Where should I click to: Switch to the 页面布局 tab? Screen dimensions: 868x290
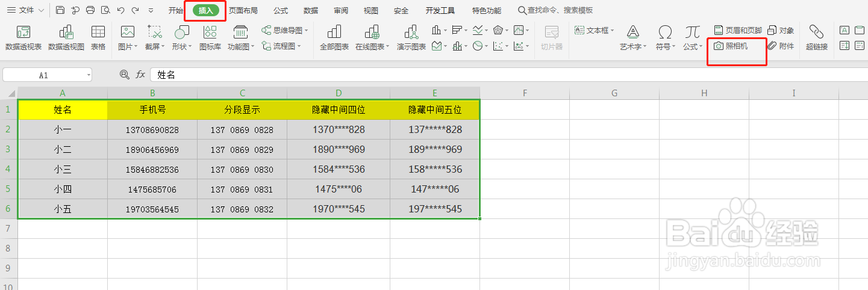click(x=243, y=11)
